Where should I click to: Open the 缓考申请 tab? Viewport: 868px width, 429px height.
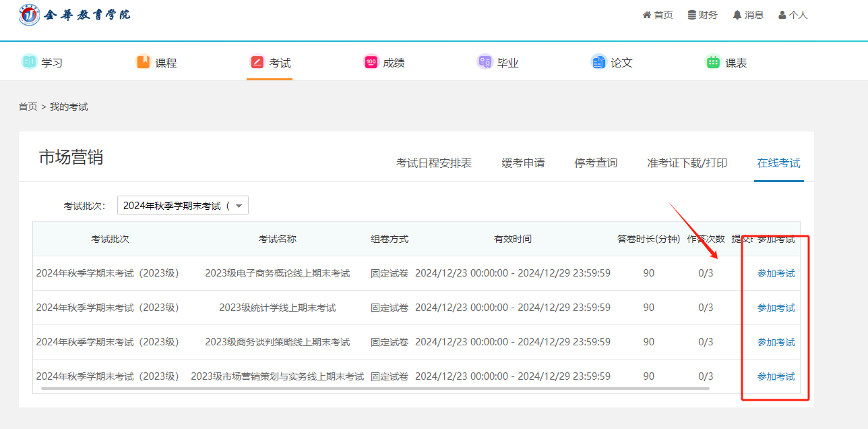click(x=523, y=163)
